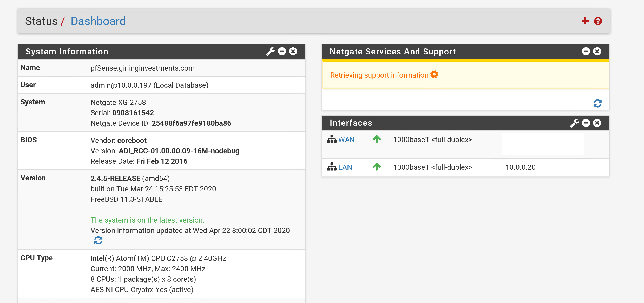Viewport: 644px width, 303px height.
Task: Click the FreeBSD 11.3-STABLE text
Action: [126, 199]
